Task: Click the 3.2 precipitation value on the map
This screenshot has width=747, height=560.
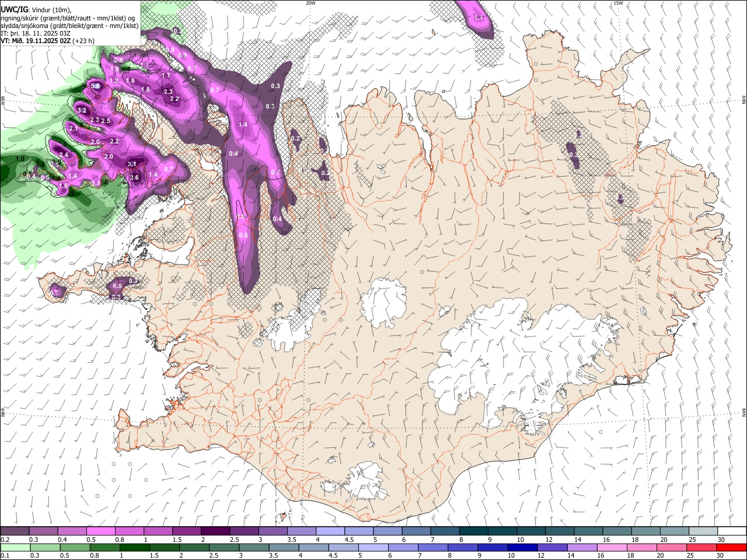Action: [x=82, y=110]
